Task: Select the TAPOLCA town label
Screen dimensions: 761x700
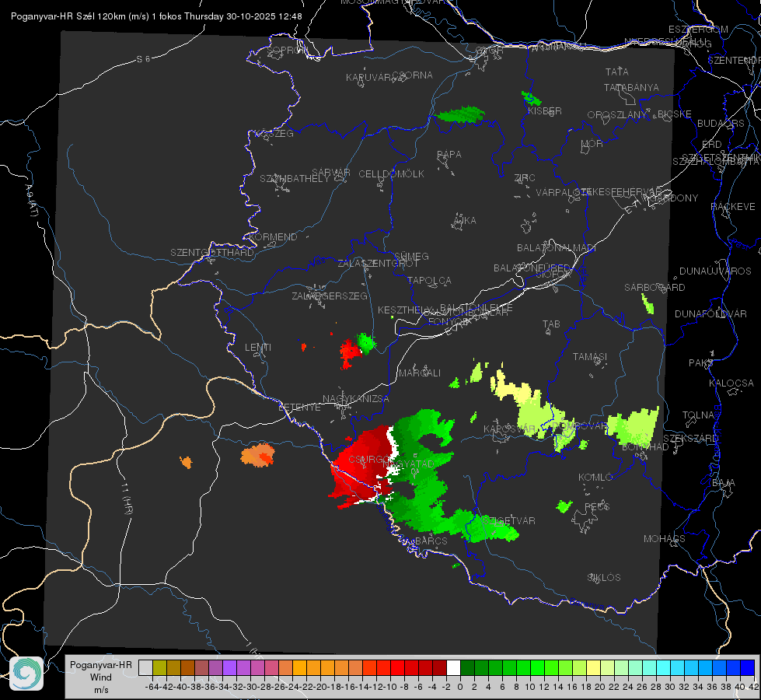Action: click(429, 280)
